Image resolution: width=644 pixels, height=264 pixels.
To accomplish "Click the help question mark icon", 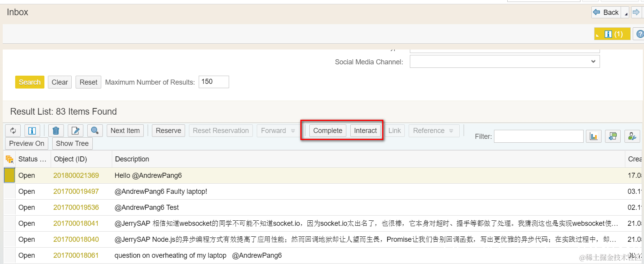I will click(639, 34).
